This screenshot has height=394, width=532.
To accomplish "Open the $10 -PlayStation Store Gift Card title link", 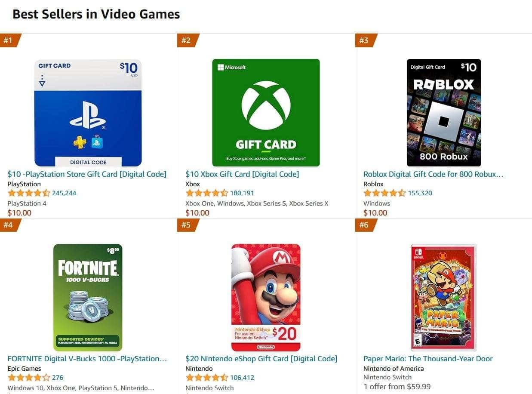I will coord(87,174).
